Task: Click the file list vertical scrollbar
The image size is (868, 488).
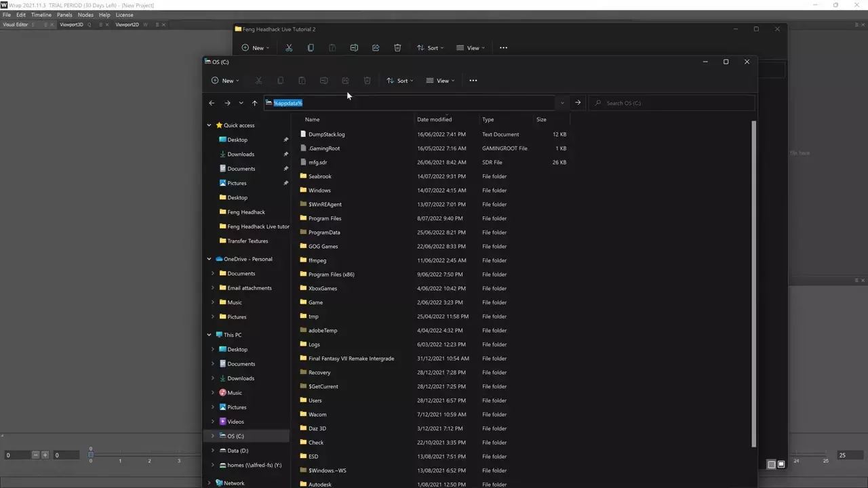Action: click(753, 285)
